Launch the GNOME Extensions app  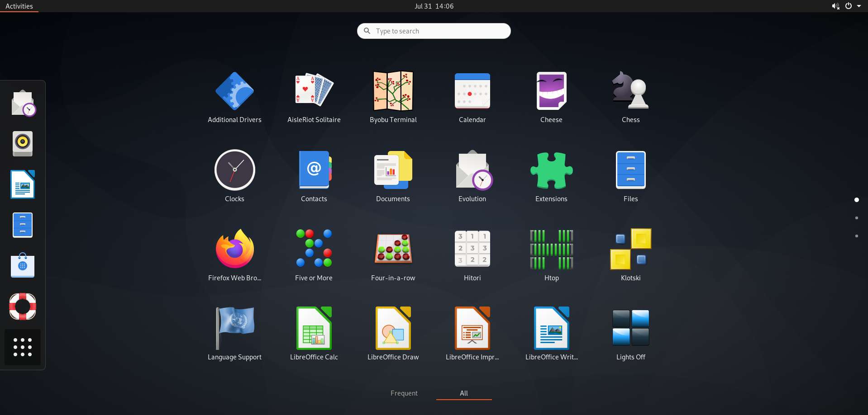point(551,170)
